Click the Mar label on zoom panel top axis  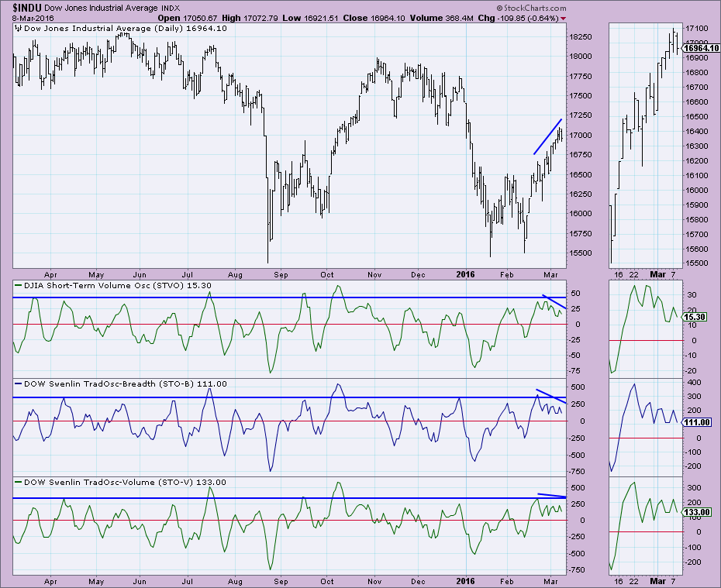pos(658,275)
